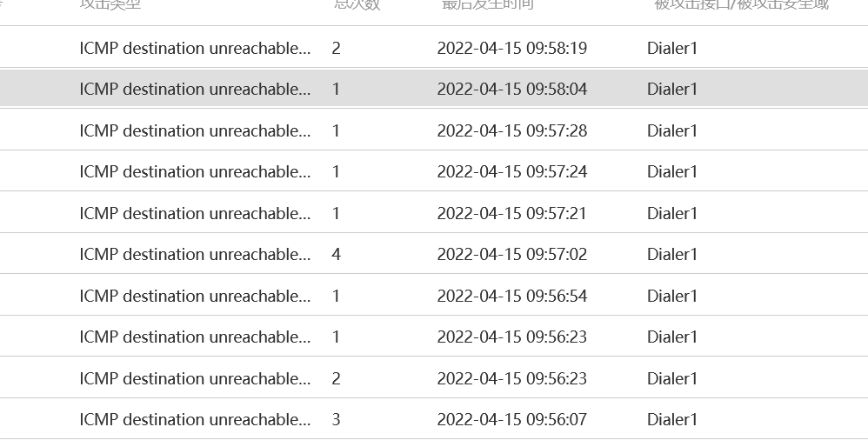Click the Dialer1 cell in the 09:58:19 row

tap(672, 48)
